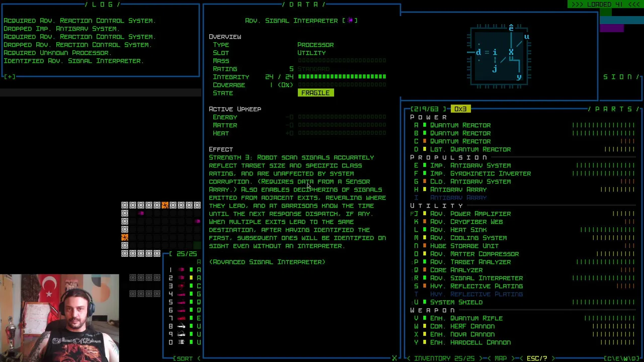Click the integrity bar of Adv. Heat Sink

tap(608, 230)
